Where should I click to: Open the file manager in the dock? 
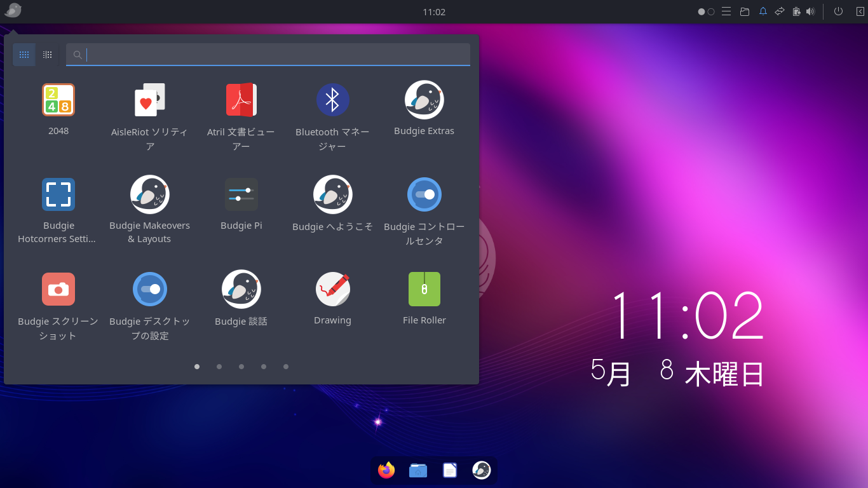(x=418, y=470)
